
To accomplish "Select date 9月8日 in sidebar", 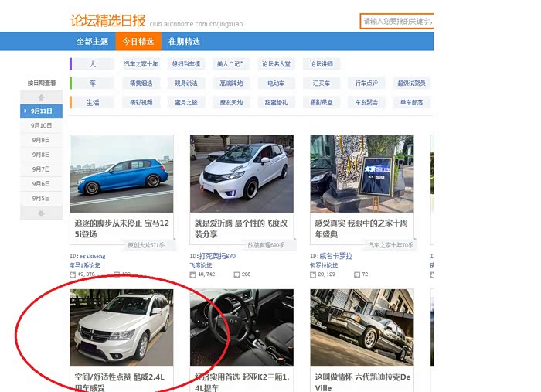I will pyautogui.click(x=41, y=155).
